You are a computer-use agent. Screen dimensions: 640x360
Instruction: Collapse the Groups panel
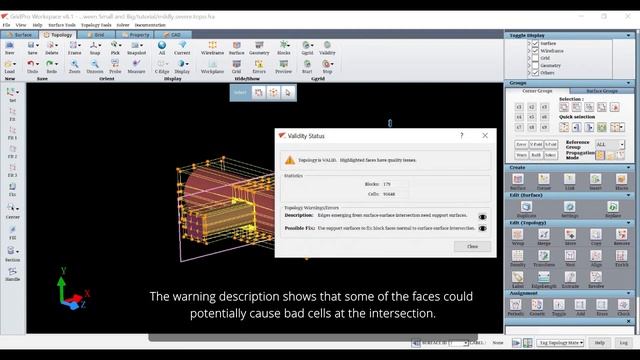[x=629, y=83]
